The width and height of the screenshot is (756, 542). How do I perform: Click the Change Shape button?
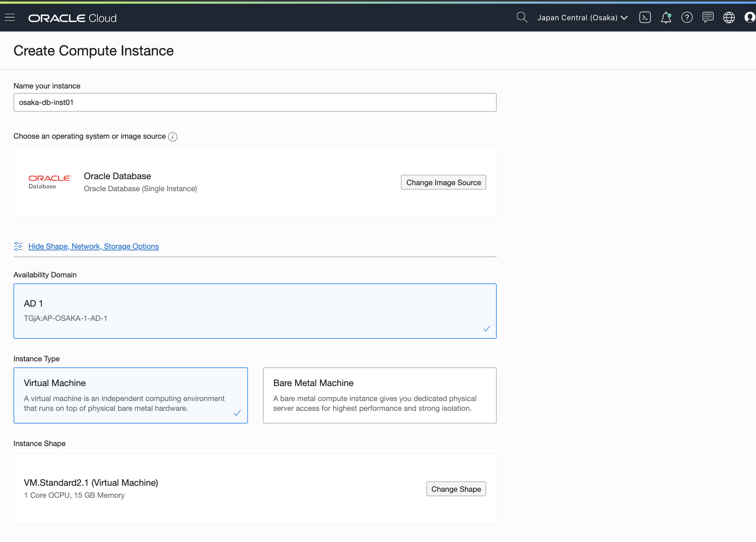coord(456,489)
